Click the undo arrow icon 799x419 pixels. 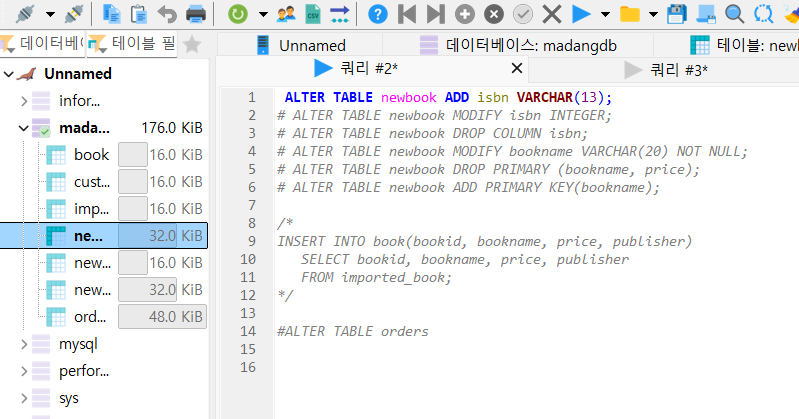coord(167,14)
